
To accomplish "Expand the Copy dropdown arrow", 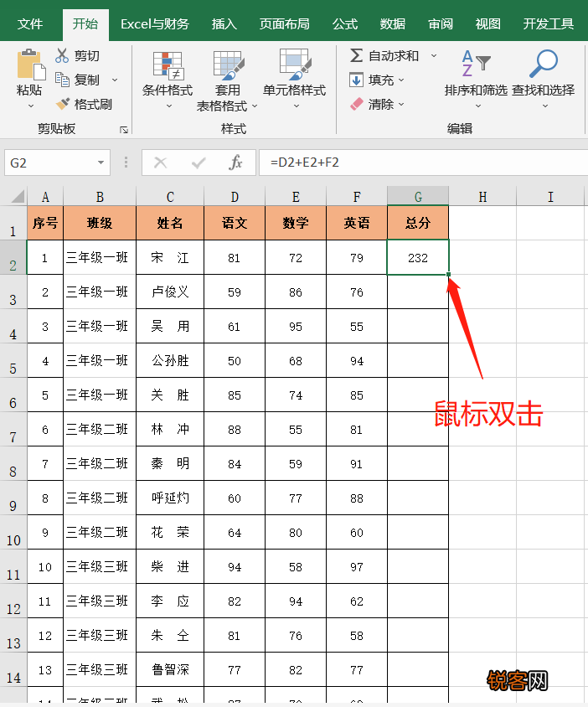I will (115, 80).
